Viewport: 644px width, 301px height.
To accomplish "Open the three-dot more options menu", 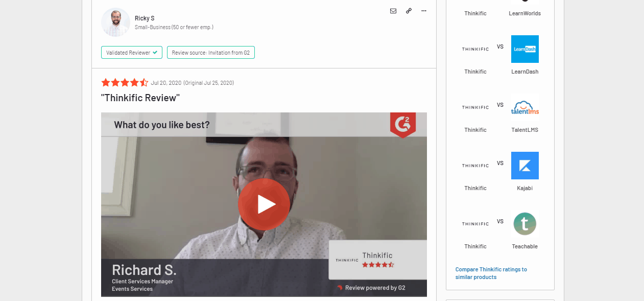I will (424, 11).
